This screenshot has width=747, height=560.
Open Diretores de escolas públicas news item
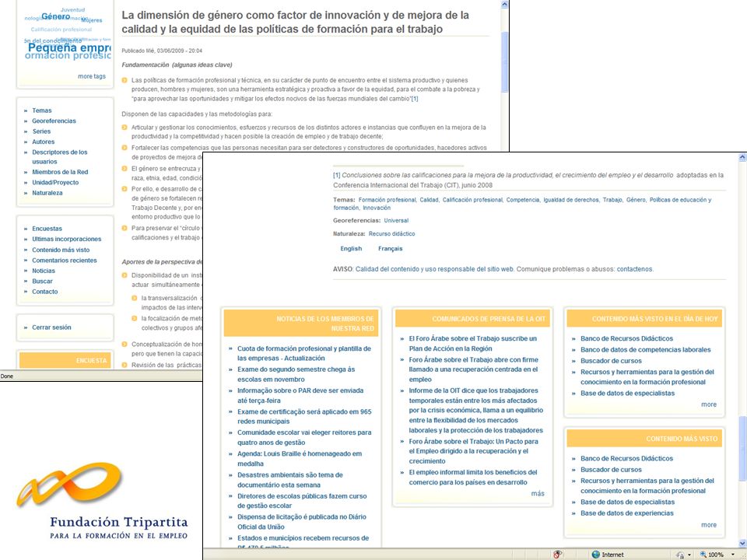(x=302, y=501)
